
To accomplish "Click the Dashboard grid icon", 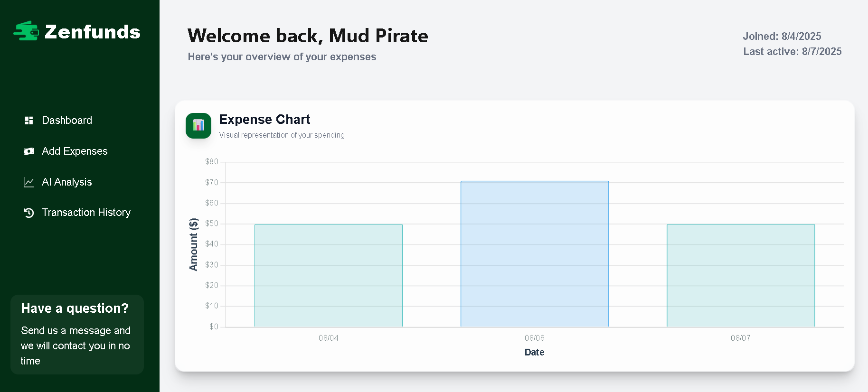I will 29,121.
